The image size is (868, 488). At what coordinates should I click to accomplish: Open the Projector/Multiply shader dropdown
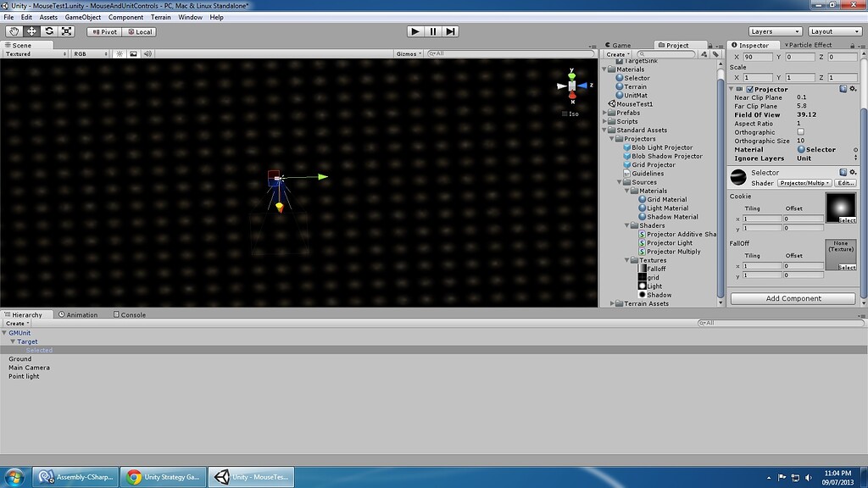[804, 182]
